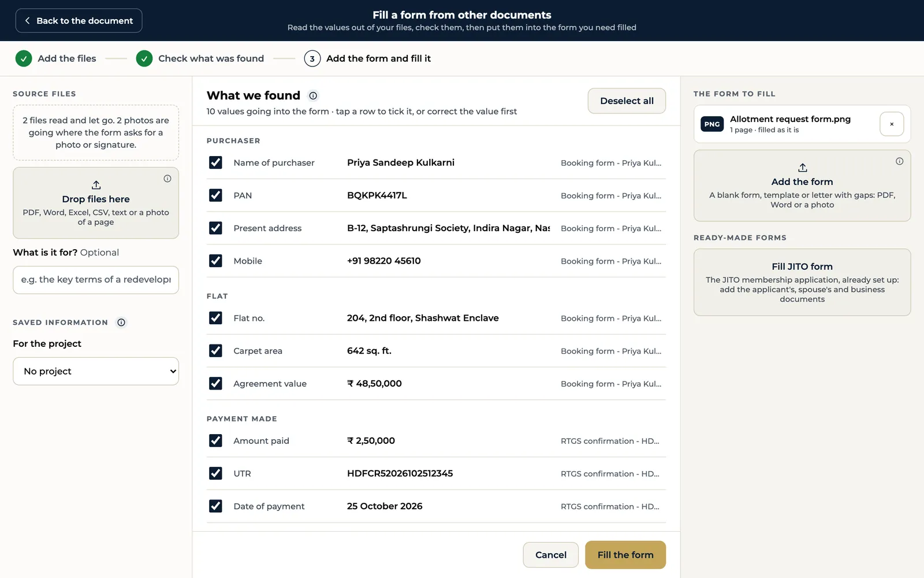The image size is (924, 578).
Task: Remove Allotment request form.png with the x button
Action: [892, 124]
